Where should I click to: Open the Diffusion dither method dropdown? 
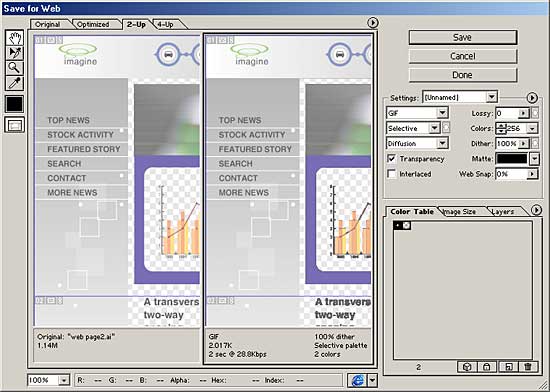(417, 143)
